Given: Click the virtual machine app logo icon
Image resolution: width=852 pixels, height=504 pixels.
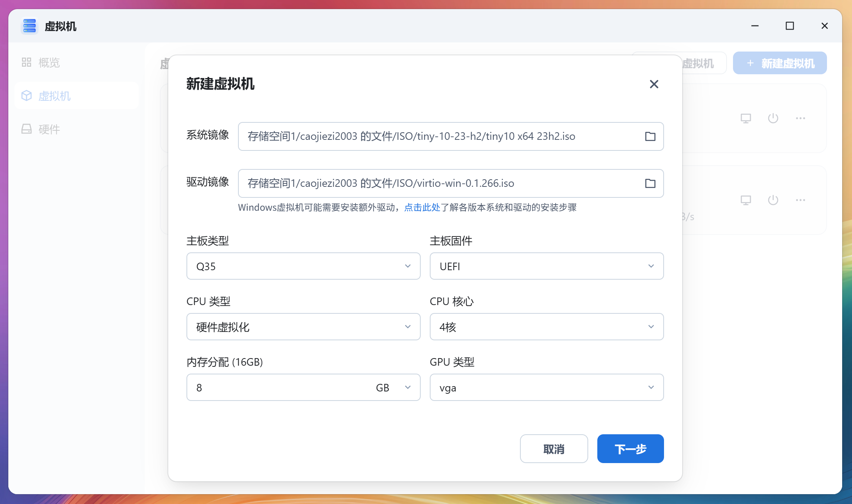Looking at the screenshot, I should [30, 26].
